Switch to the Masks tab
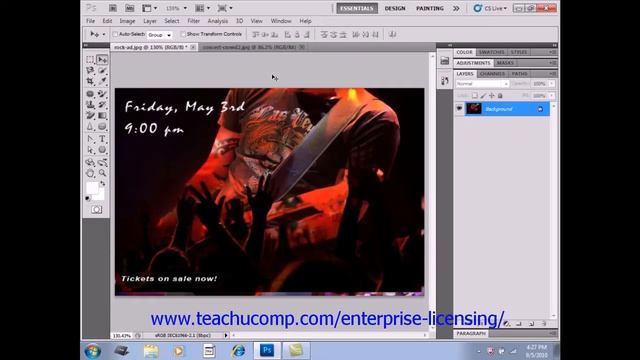The image size is (640, 360). point(505,63)
